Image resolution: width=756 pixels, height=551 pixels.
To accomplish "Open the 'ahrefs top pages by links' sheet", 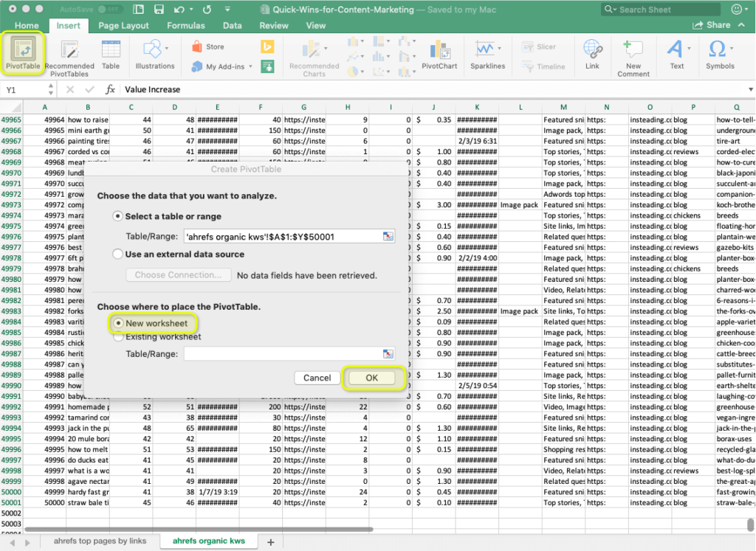I will (100, 541).
